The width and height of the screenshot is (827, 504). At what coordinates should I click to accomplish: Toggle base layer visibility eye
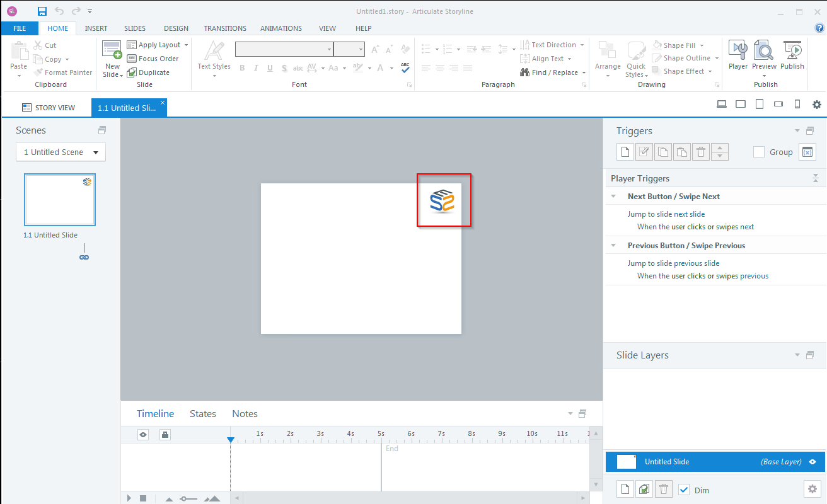[x=813, y=462]
